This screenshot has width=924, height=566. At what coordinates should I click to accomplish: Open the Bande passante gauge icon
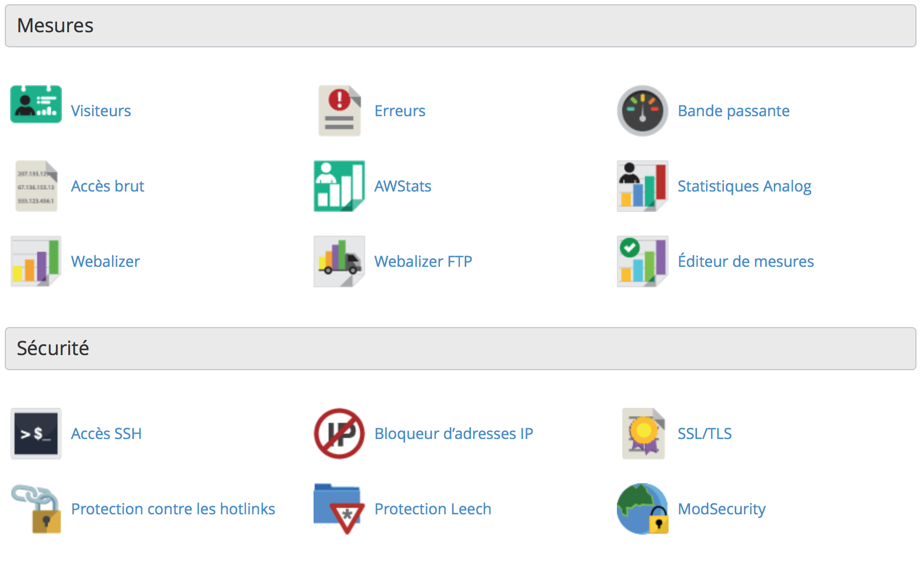tap(642, 110)
